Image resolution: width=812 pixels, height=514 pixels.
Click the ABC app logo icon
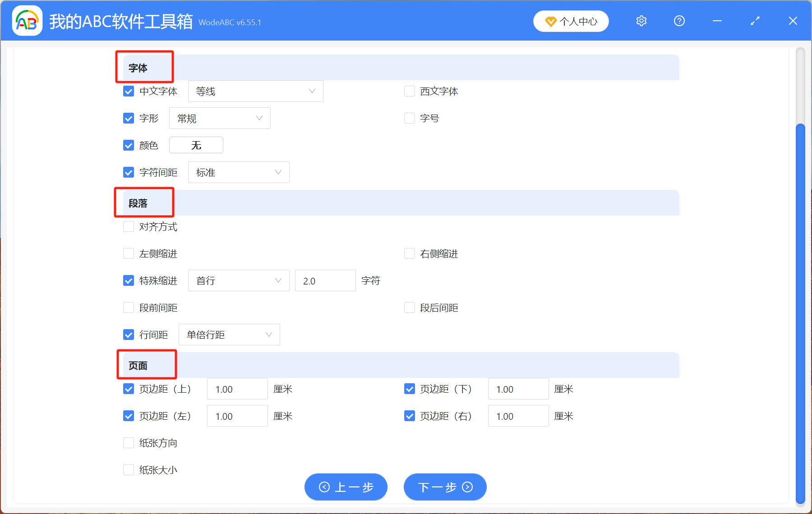pos(27,21)
